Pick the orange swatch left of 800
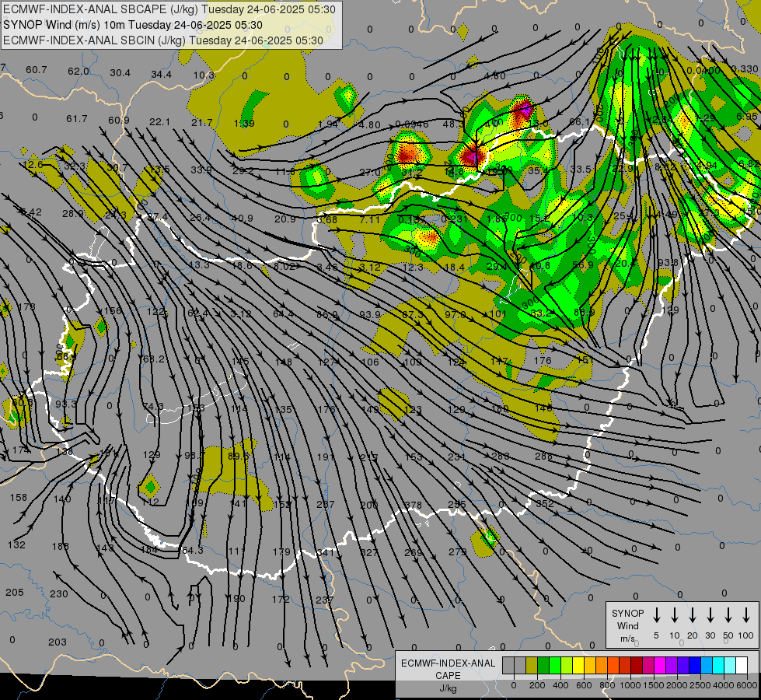The width and height of the screenshot is (761, 700). tap(602, 665)
